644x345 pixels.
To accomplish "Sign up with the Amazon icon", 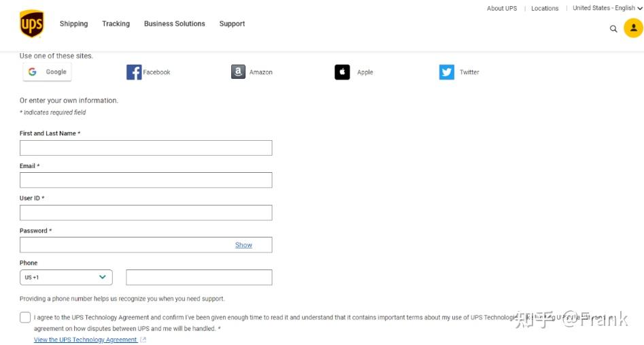I will click(238, 72).
